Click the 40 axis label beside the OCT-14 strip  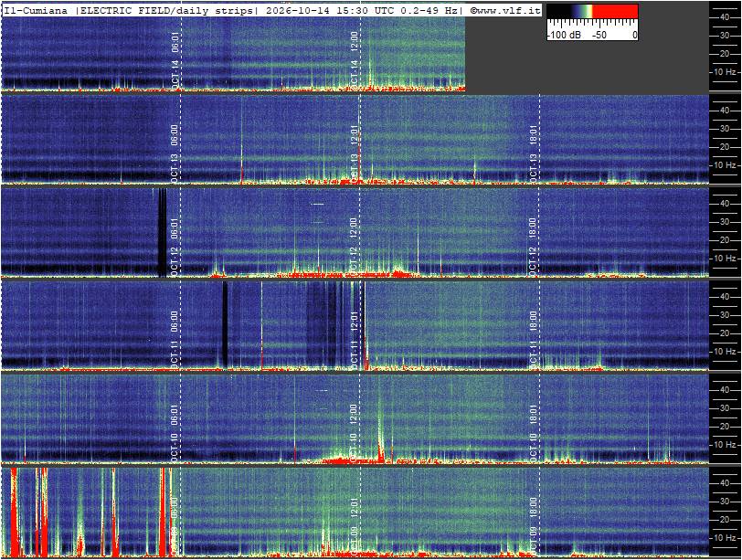pos(725,17)
